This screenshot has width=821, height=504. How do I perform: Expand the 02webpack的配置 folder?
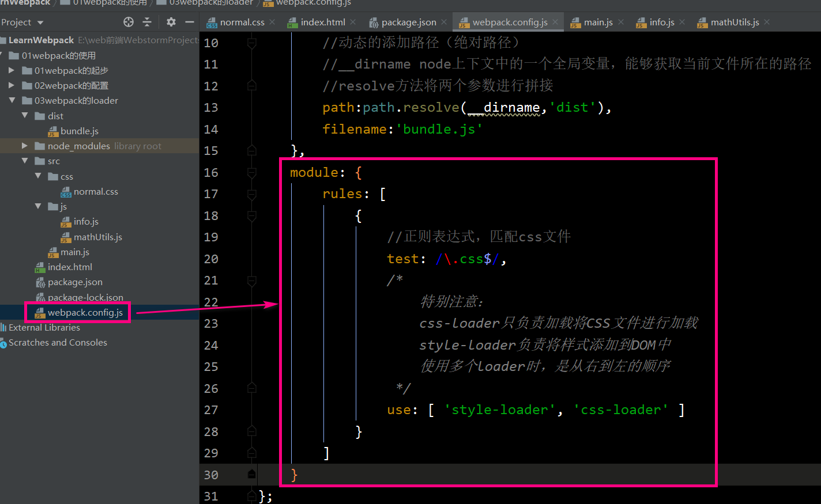(x=12, y=85)
